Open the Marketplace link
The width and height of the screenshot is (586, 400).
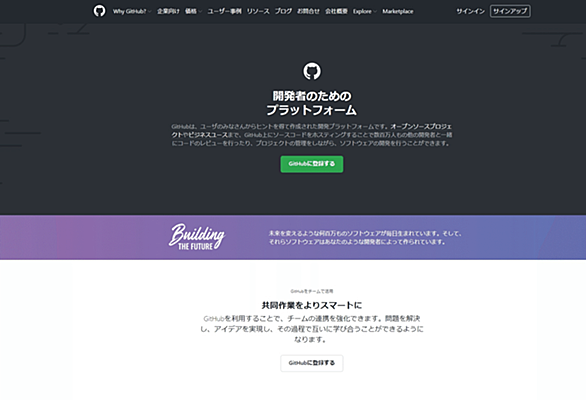click(x=398, y=11)
